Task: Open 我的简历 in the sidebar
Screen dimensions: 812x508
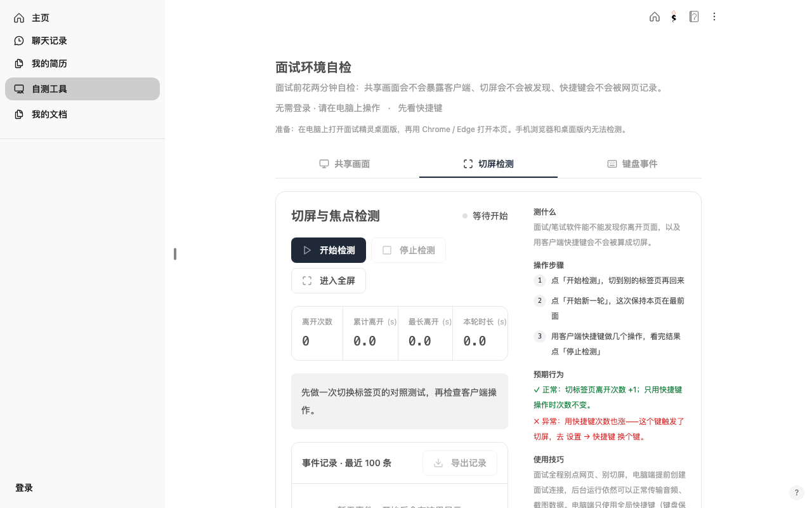Action: (x=82, y=63)
